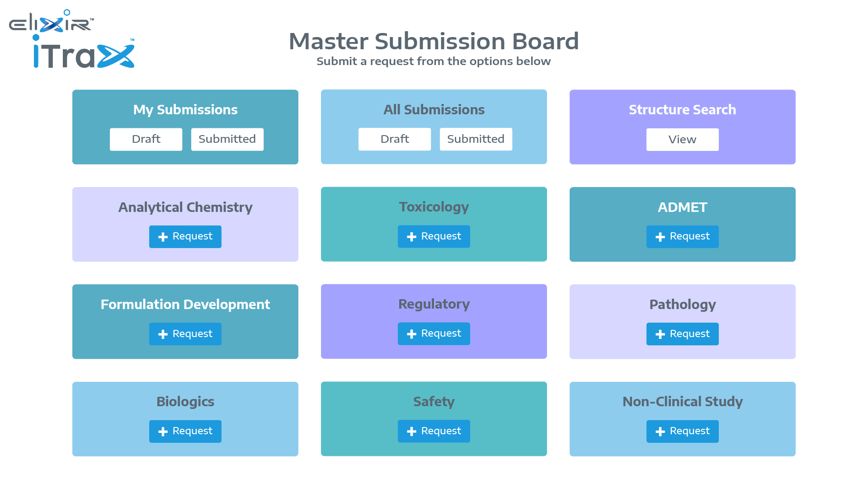868x488 pixels.
Task: Click the plus icon on Regulatory Request button
Action: [x=412, y=333]
